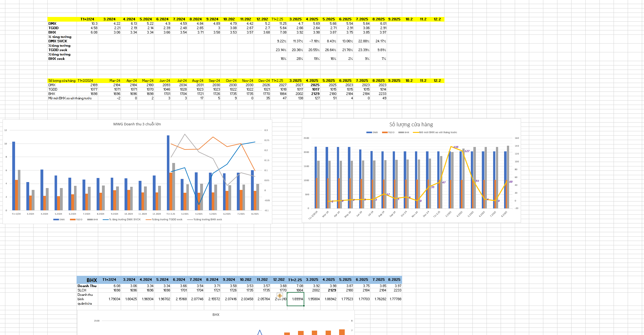Image resolution: width=644 pixels, height=335 pixels.
Task: Select the selected cell showing 1.89914
Action: pos(295,299)
